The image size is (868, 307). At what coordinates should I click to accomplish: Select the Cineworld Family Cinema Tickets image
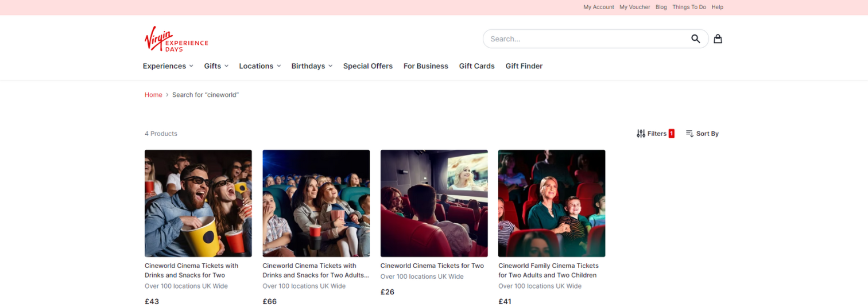click(551, 203)
